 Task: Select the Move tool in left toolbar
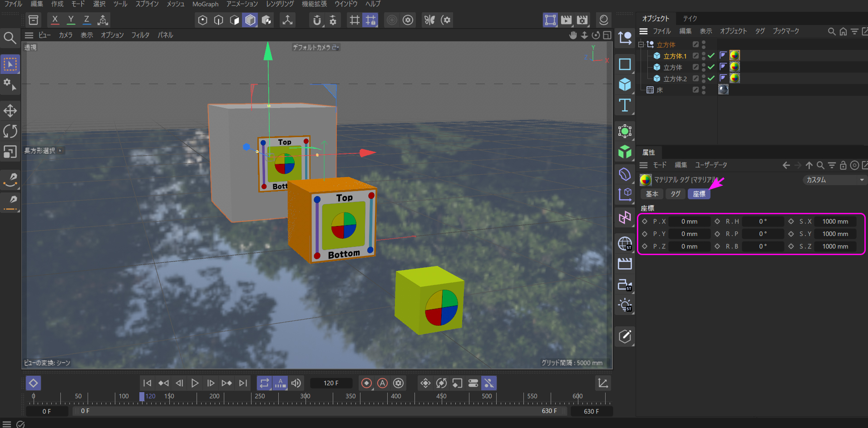point(10,111)
